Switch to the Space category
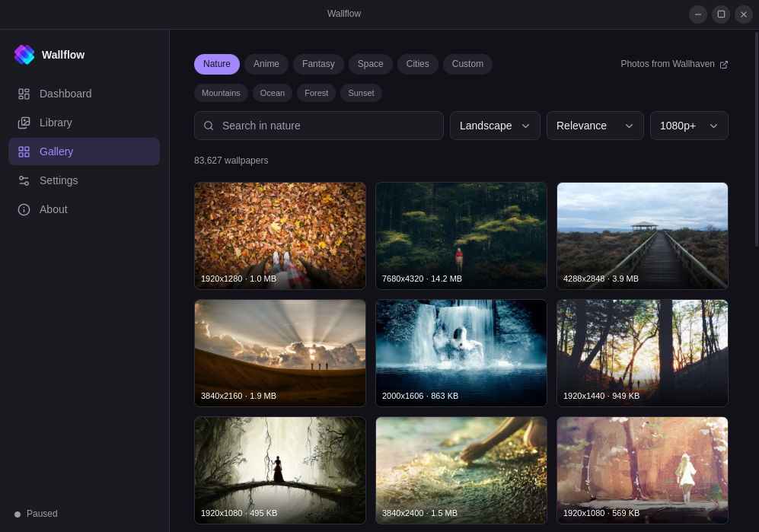The width and height of the screenshot is (759, 532). (x=370, y=64)
